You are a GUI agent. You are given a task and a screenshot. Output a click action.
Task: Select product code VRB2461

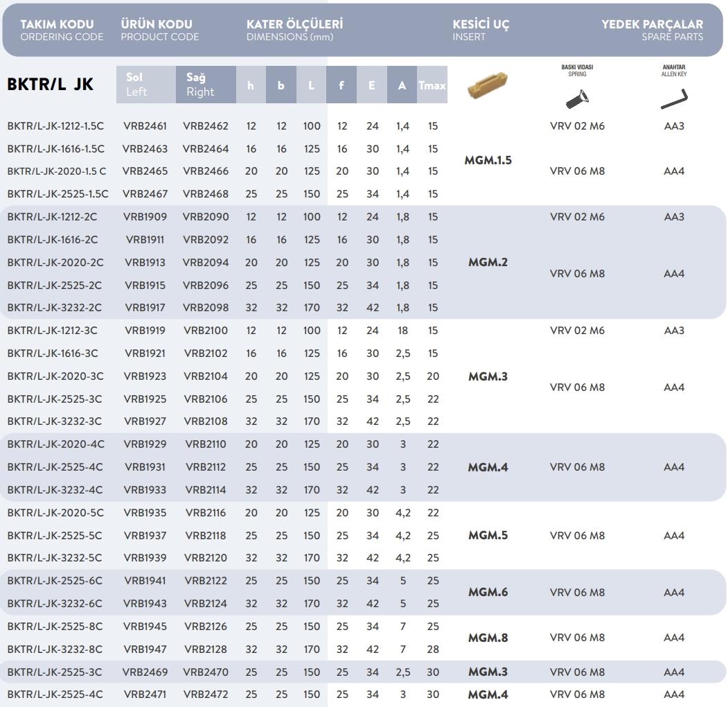[145, 126]
